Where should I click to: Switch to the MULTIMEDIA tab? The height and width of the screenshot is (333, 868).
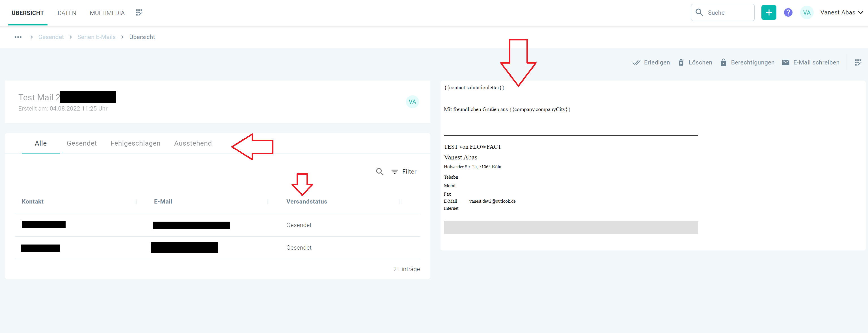point(107,13)
